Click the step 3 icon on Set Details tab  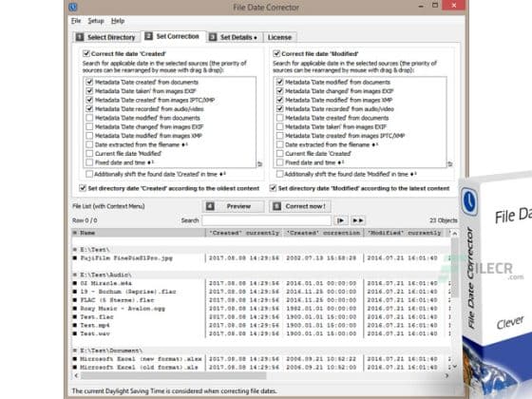tap(213, 37)
